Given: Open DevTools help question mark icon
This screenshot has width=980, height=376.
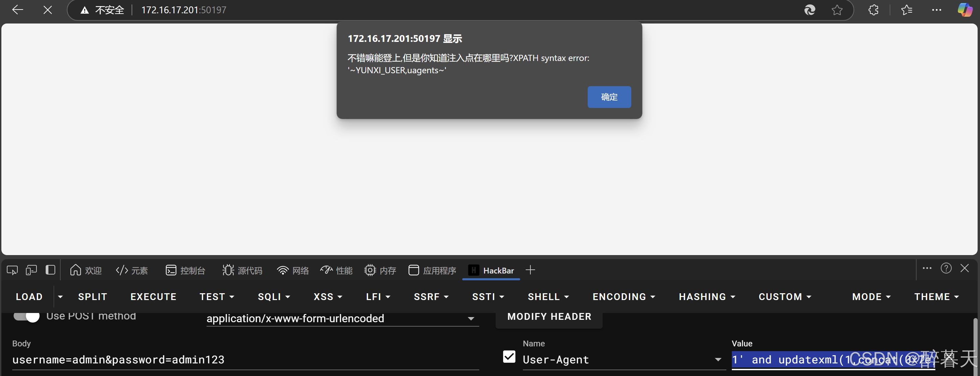Looking at the screenshot, I should [946, 268].
